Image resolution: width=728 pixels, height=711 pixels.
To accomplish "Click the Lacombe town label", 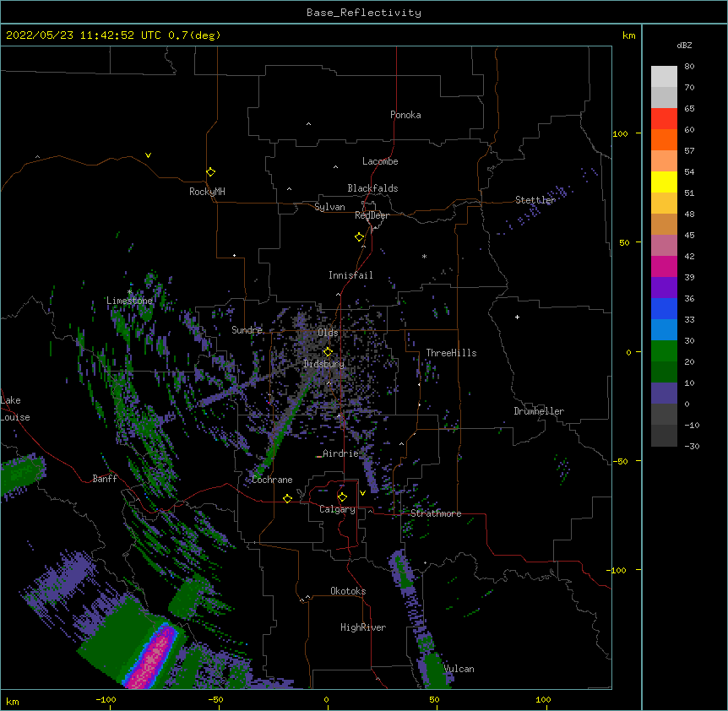I will click(x=380, y=161).
